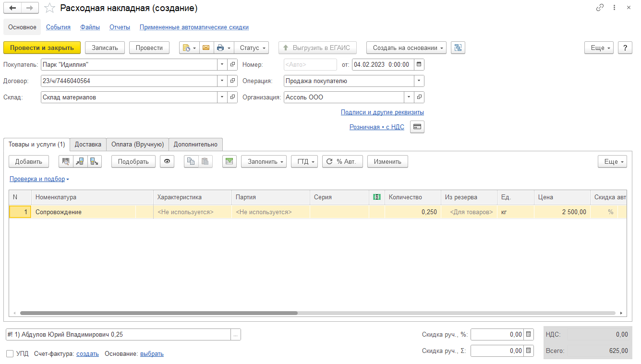Expand the Договор dropdown list
The height and width of the screenshot is (364, 641).
222,81
